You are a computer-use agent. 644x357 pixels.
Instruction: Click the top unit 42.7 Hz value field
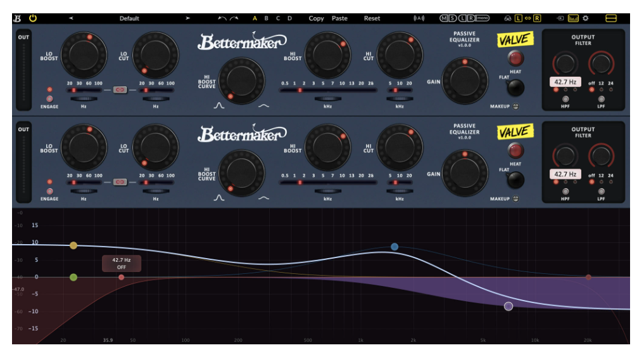click(565, 82)
